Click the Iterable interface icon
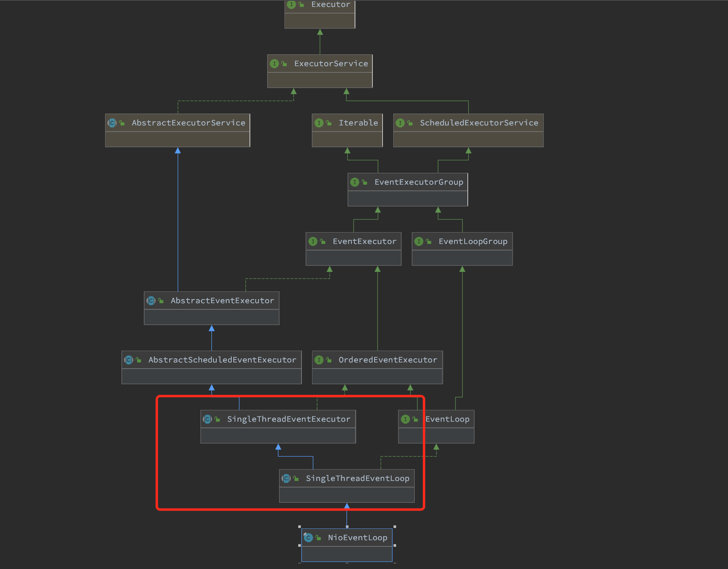The height and width of the screenshot is (569, 728). (x=319, y=123)
